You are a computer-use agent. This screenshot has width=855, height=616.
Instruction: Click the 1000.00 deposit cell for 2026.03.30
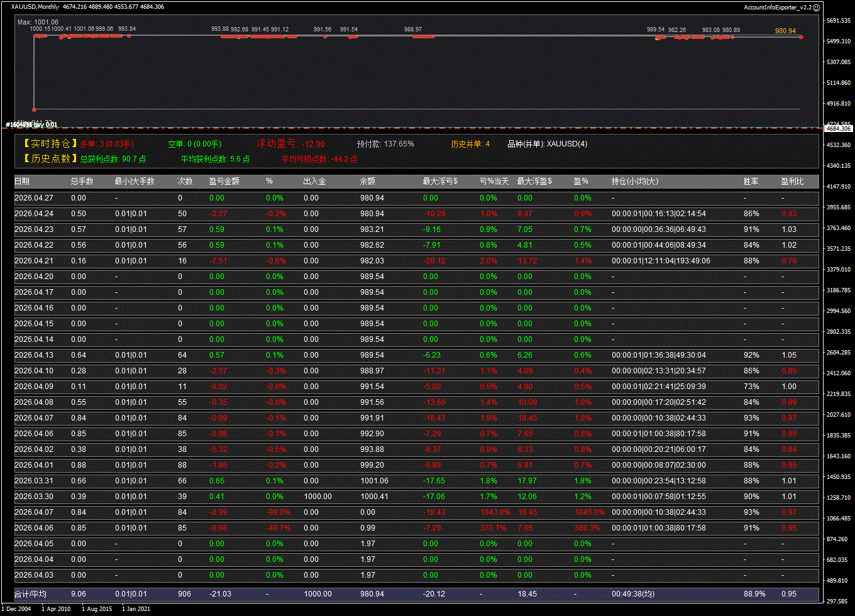(317, 497)
